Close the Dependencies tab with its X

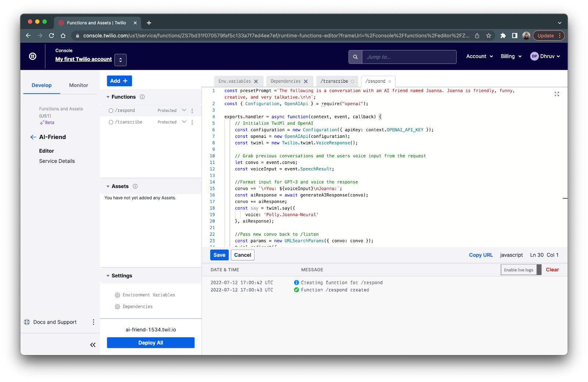[x=306, y=81]
